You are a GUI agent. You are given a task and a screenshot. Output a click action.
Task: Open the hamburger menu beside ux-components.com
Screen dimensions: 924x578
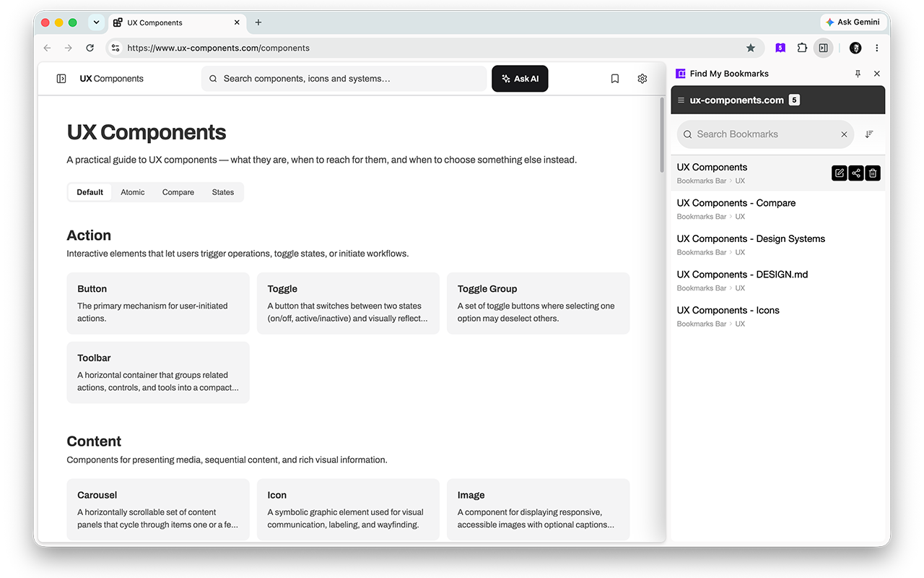(x=681, y=100)
